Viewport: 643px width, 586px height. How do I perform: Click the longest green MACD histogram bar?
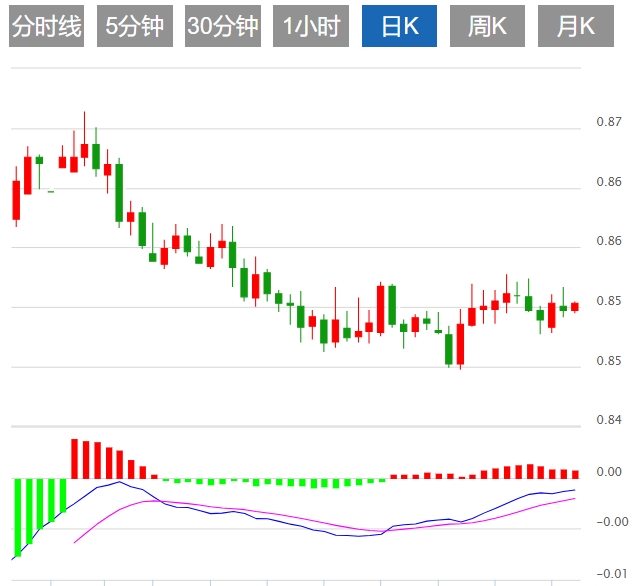[18, 518]
